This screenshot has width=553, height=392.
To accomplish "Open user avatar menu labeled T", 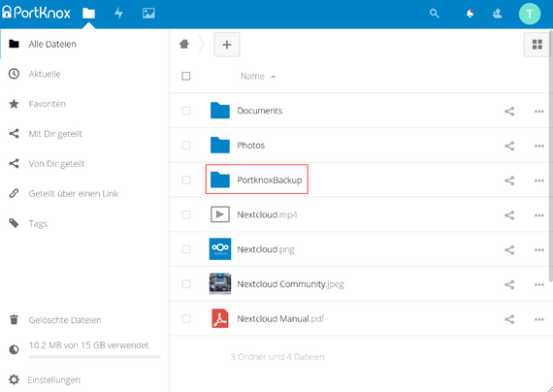I will (x=530, y=14).
